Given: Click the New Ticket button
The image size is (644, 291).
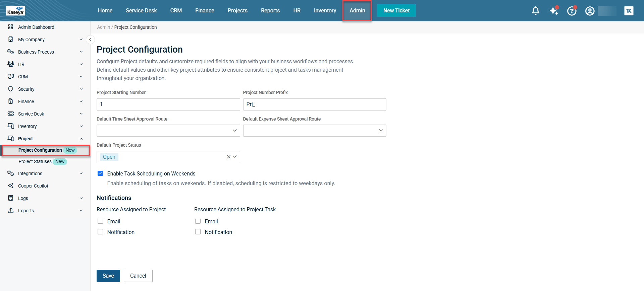Looking at the screenshot, I should 396,11.
